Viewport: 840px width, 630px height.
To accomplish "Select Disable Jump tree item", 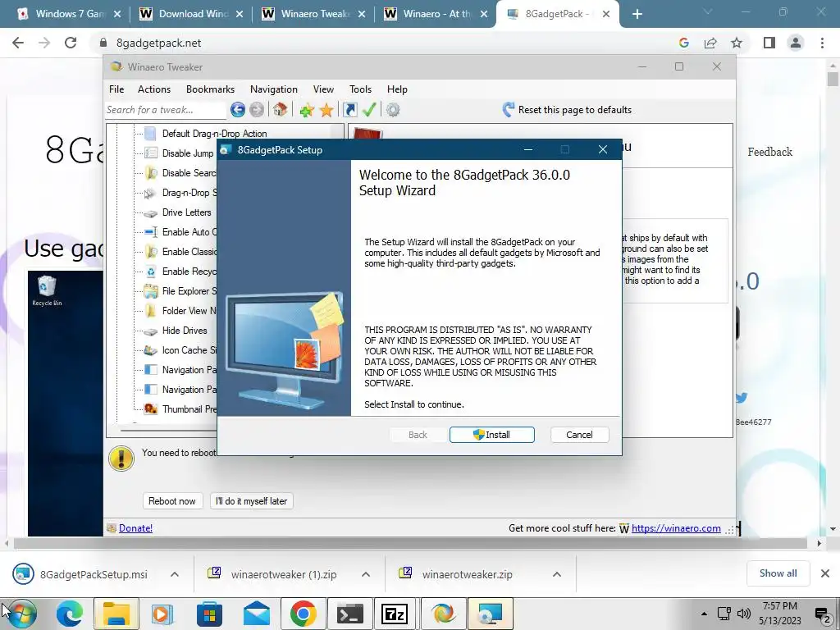I will tap(188, 153).
